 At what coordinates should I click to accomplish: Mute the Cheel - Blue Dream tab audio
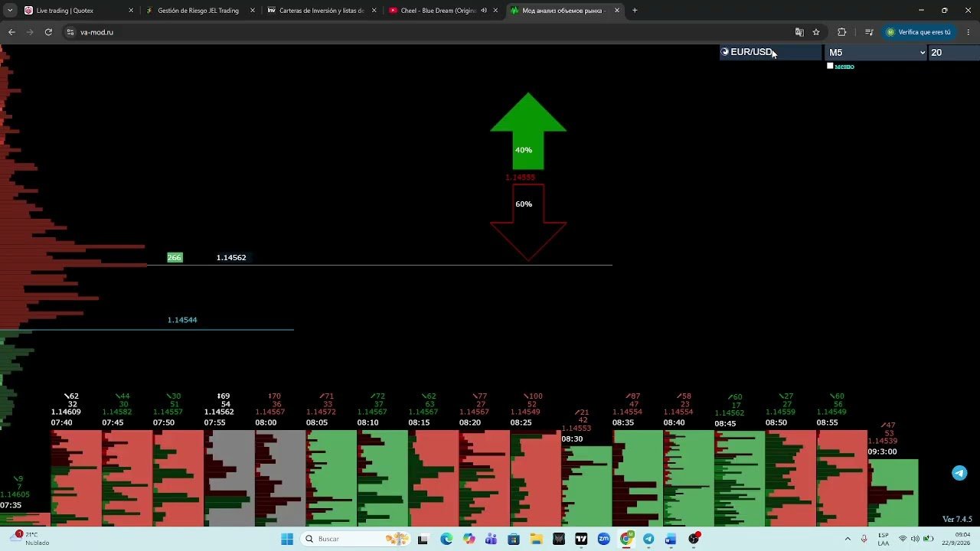coord(484,11)
